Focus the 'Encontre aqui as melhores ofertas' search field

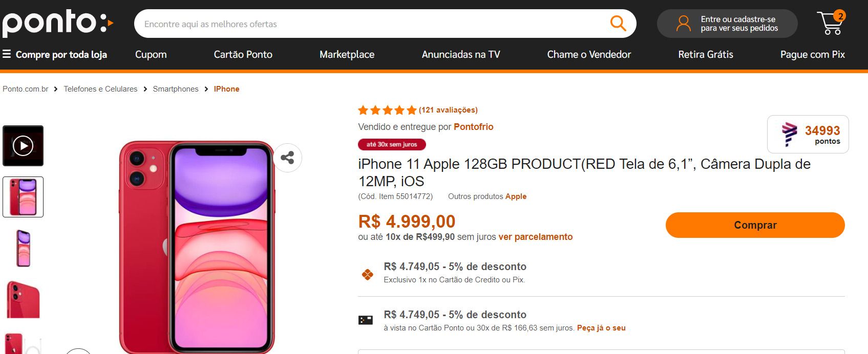(374, 24)
